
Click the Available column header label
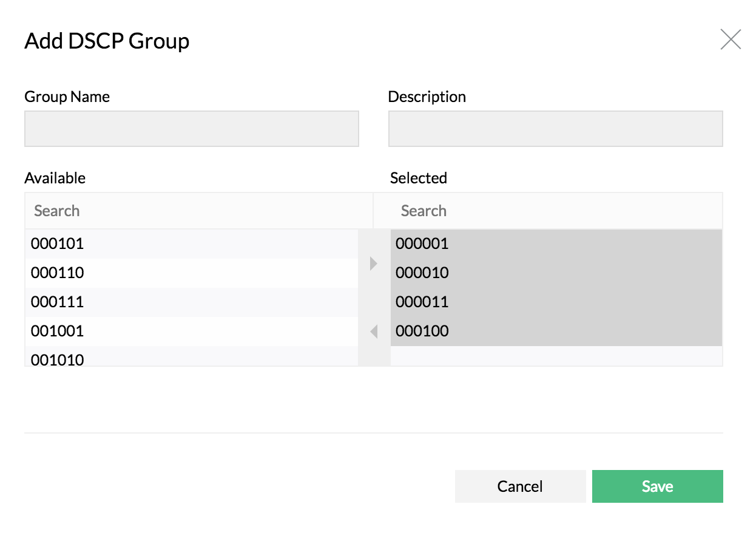[x=55, y=178]
